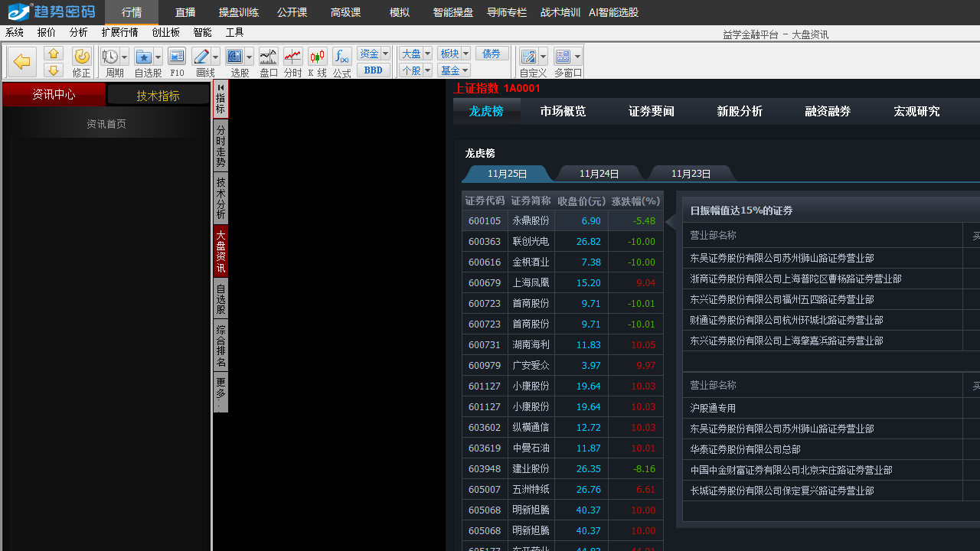Click the 盘口 market depth icon
The image size is (980, 551).
click(x=268, y=56)
